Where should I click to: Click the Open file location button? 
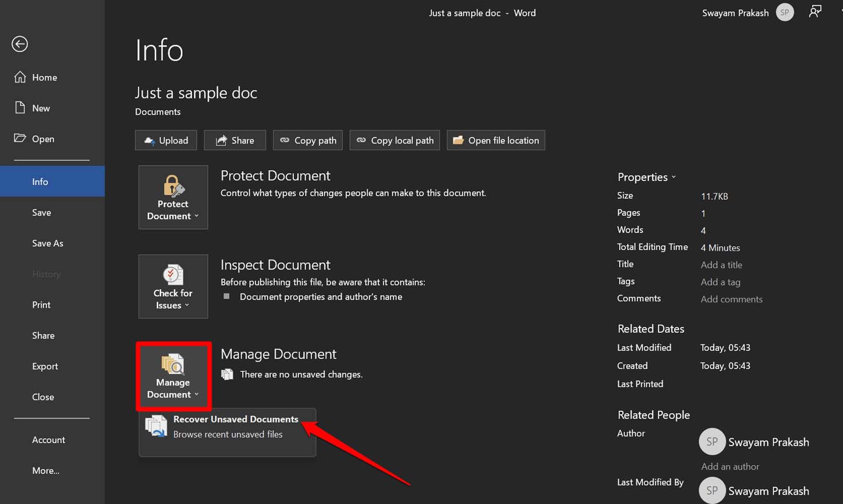click(496, 140)
